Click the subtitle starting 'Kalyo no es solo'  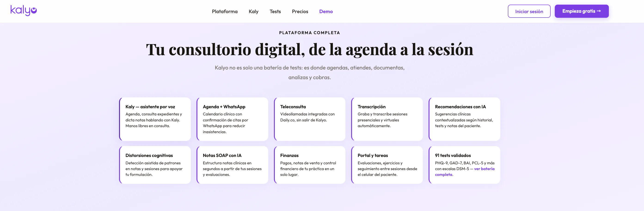point(309,72)
